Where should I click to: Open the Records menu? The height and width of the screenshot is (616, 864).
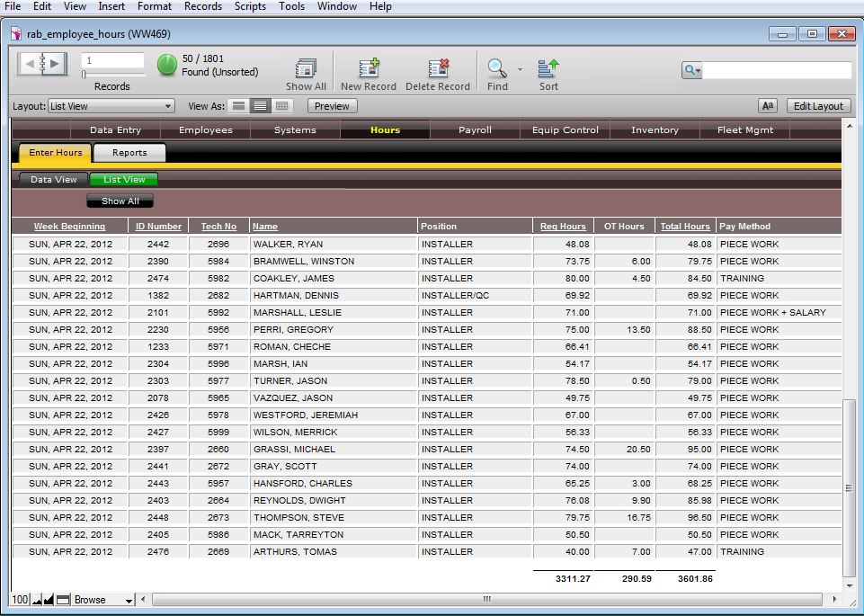(202, 6)
